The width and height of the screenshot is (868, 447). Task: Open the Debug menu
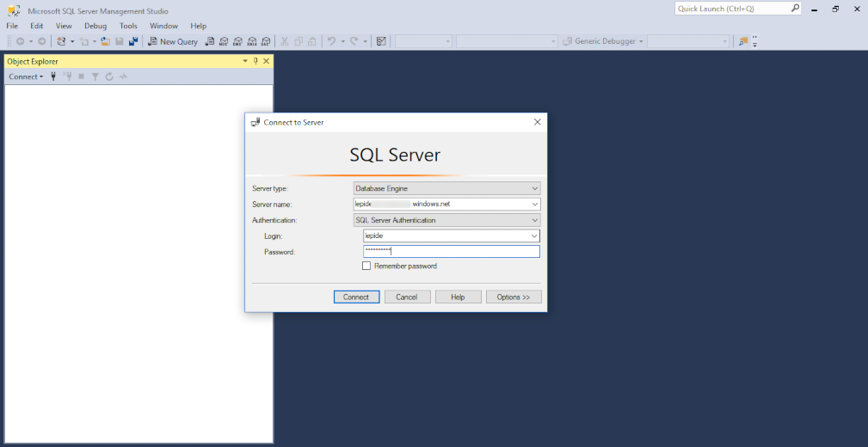95,26
